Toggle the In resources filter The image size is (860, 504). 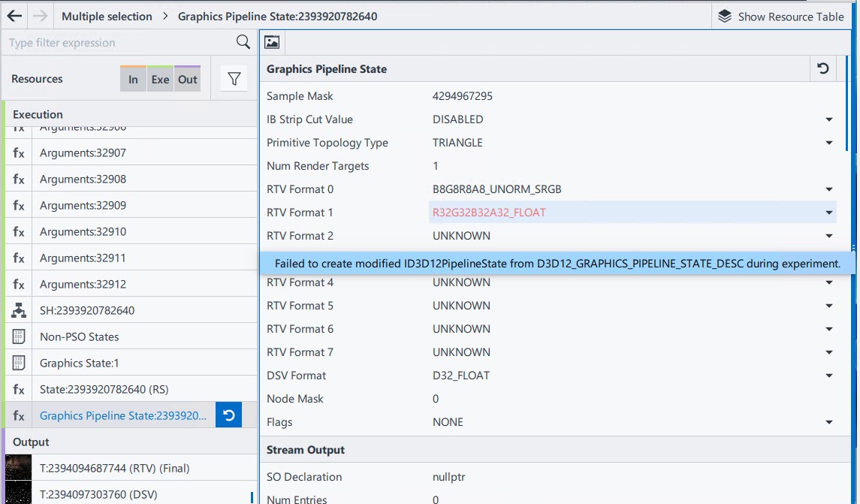coord(133,79)
